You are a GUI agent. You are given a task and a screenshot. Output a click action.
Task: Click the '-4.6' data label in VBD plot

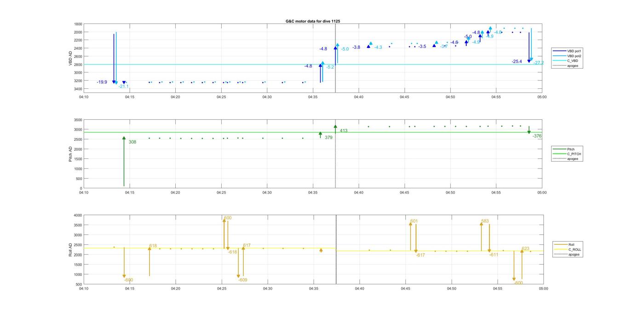point(454,42)
